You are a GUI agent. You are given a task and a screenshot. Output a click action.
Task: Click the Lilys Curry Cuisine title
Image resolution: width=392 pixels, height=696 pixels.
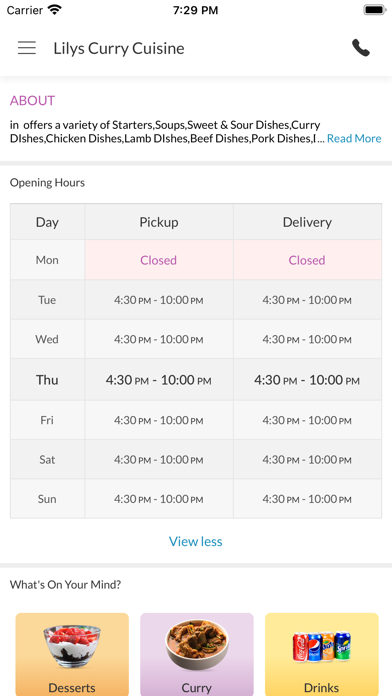pos(119,48)
